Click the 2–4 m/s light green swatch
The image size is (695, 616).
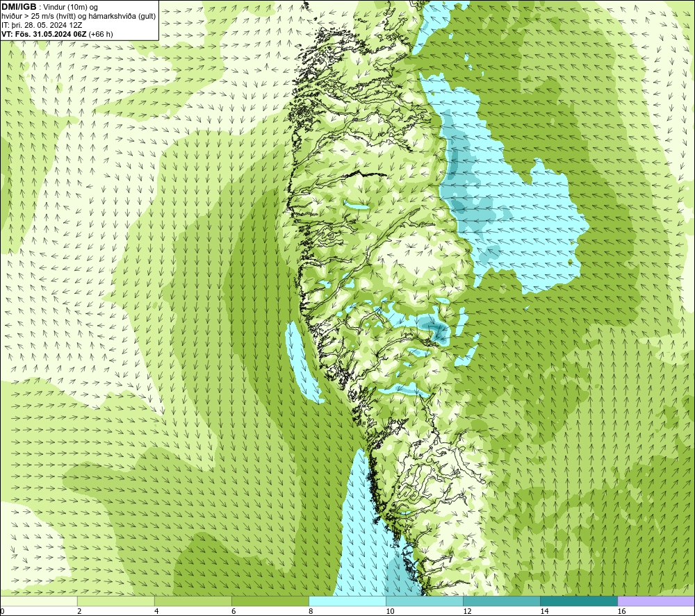pos(116,601)
